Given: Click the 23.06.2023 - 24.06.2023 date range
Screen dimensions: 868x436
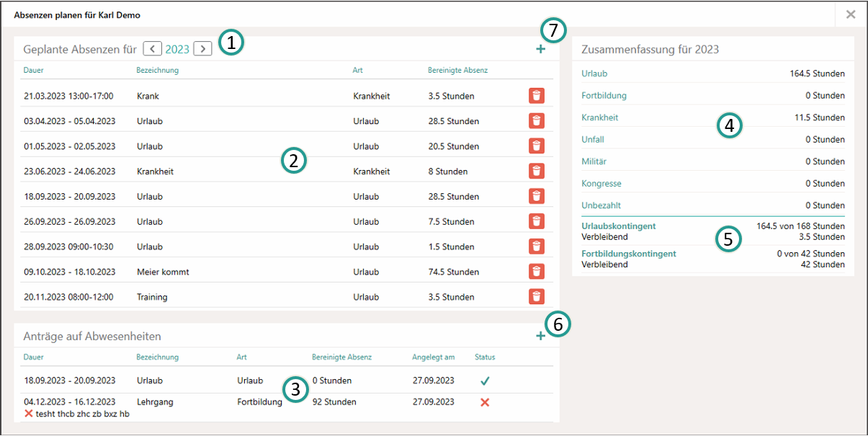Looking at the screenshot, I should pyautogui.click(x=69, y=172).
